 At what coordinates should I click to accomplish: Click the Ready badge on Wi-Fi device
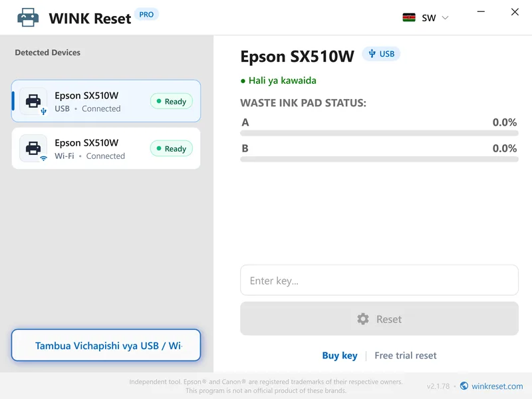pos(172,148)
